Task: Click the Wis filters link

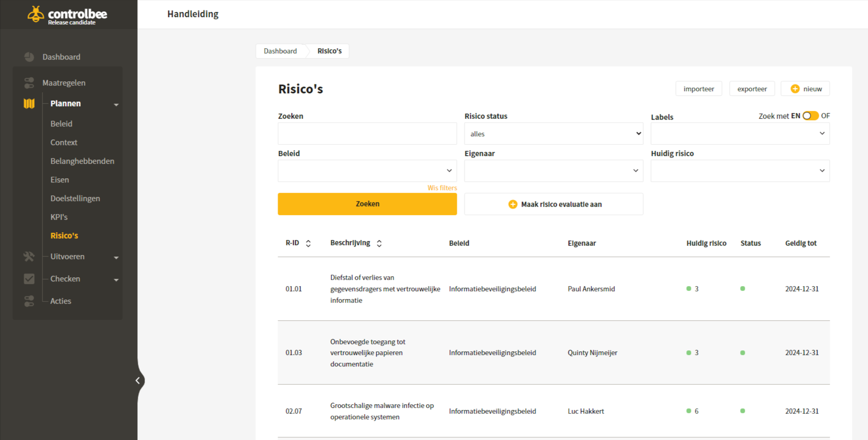Action: (442, 188)
